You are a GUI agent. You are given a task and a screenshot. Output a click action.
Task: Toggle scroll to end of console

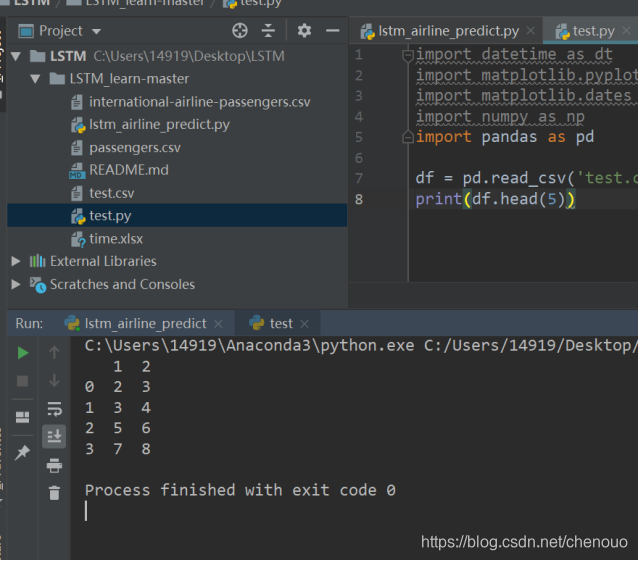coord(54,437)
